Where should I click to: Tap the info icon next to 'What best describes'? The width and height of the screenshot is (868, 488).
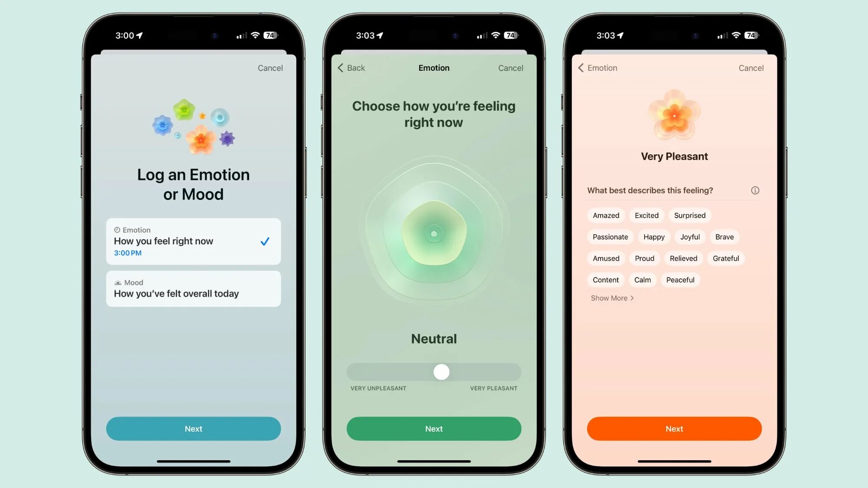pyautogui.click(x=754, y=190)
